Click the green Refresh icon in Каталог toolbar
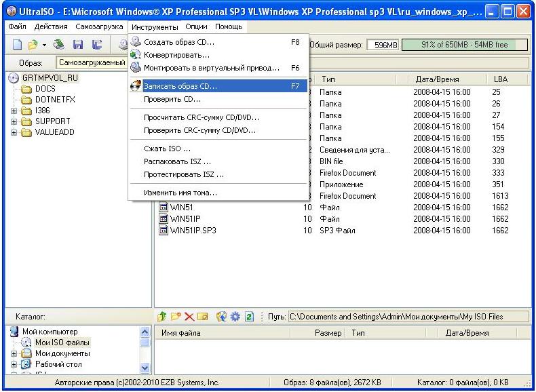The height and width of the screenshot is (392, 536). point(250,317)
